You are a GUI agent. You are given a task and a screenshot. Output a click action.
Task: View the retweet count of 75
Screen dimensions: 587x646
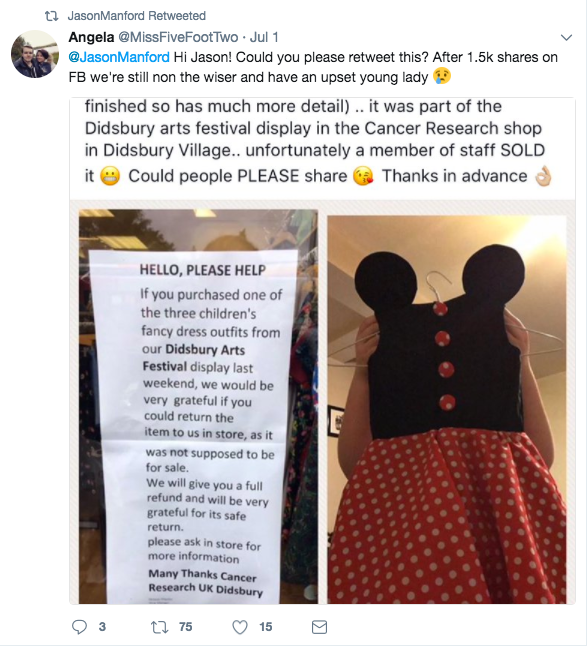point(185,627)
